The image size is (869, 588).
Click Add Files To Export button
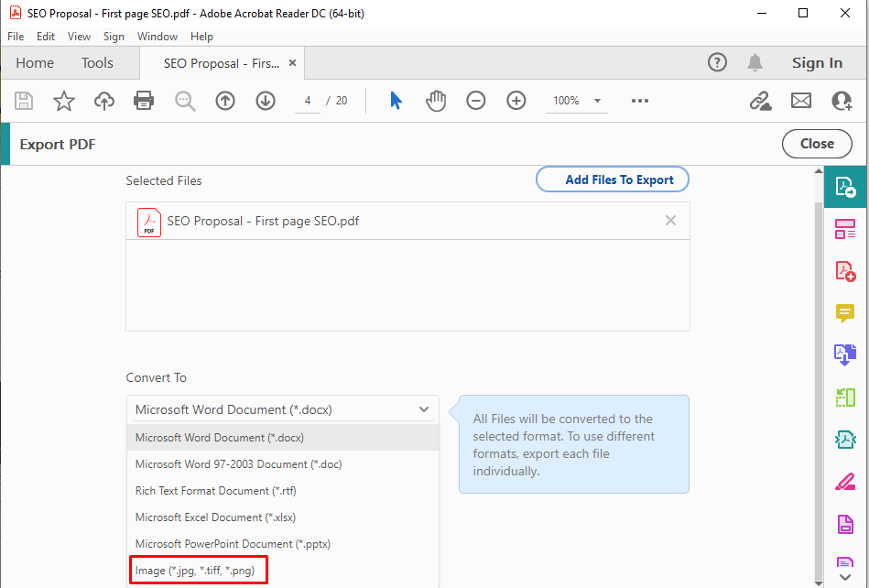613,180
